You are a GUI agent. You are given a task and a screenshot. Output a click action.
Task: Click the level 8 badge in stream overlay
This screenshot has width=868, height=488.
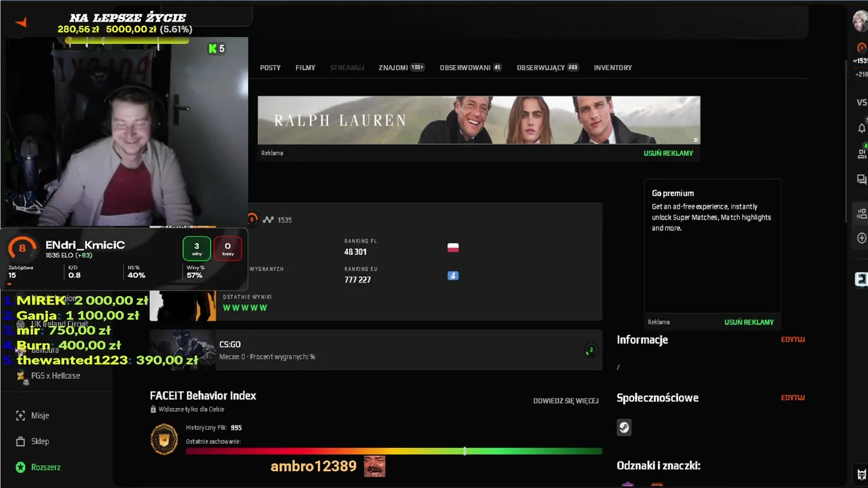22,248
